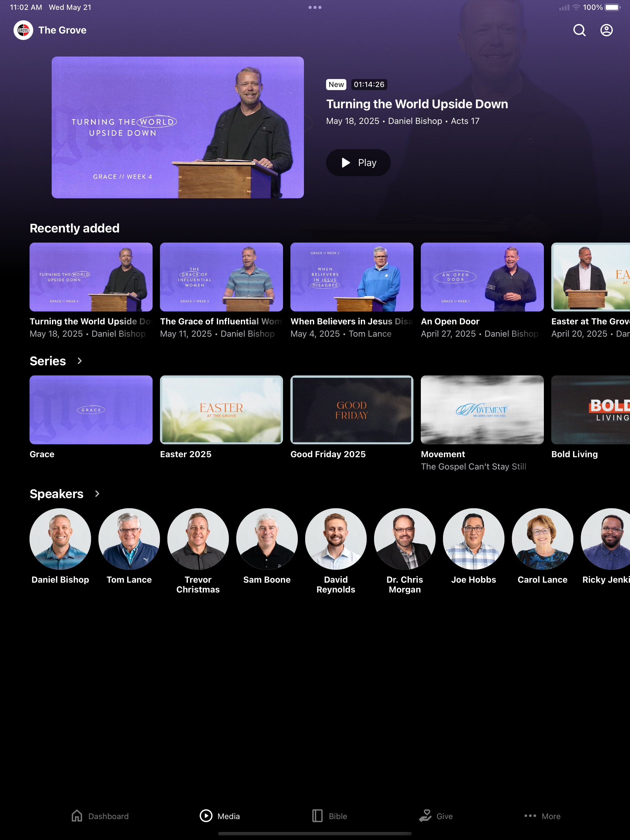Tap the battery status indicator
The image size is (630, 840).
click(x=612, y=7)
